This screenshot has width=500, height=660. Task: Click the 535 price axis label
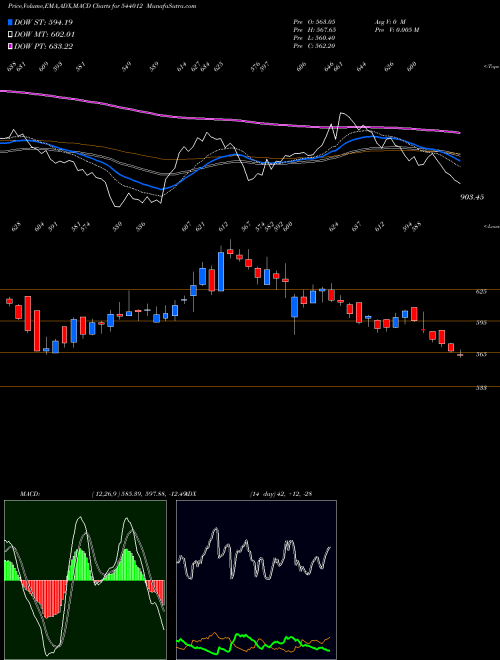point(481,388)
